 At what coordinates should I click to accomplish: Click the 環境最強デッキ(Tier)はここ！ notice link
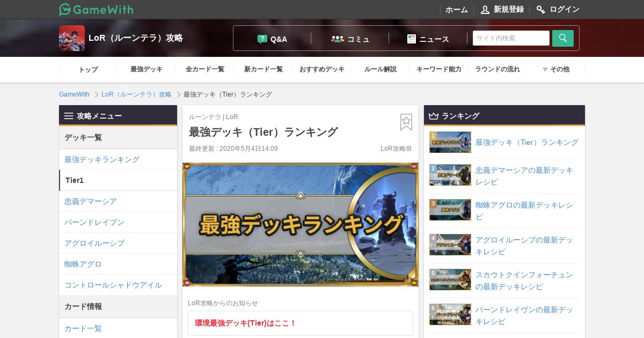tap(246, 323)
